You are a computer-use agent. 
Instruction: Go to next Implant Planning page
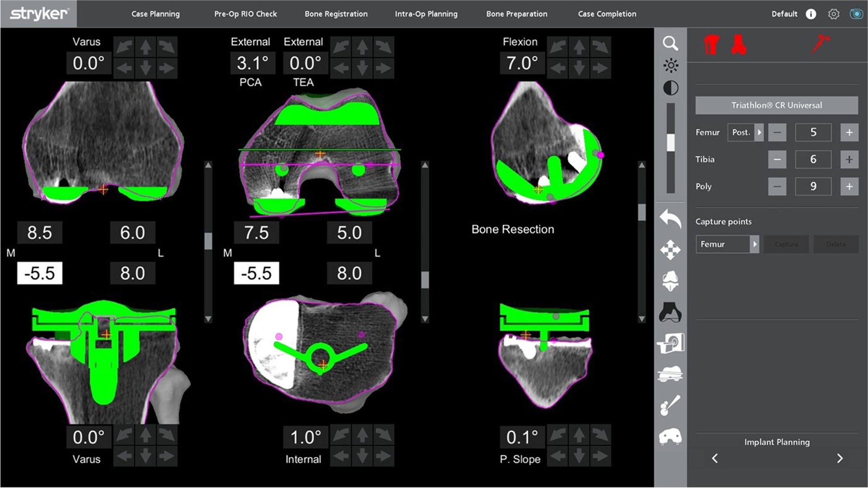840,459
